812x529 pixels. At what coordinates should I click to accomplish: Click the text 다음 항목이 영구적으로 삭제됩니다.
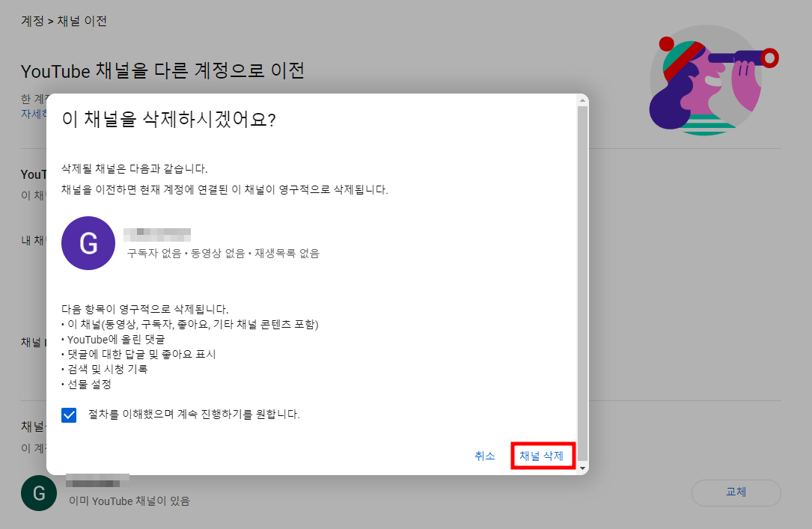(145, 310)
